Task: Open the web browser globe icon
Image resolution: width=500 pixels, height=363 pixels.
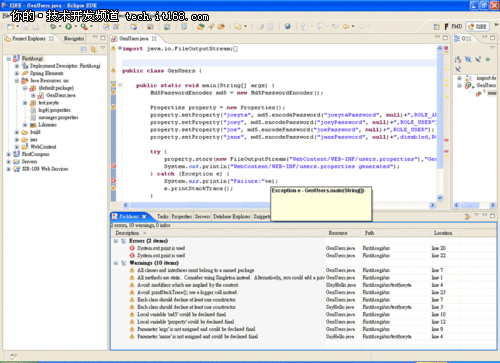Action: point(287,26)
